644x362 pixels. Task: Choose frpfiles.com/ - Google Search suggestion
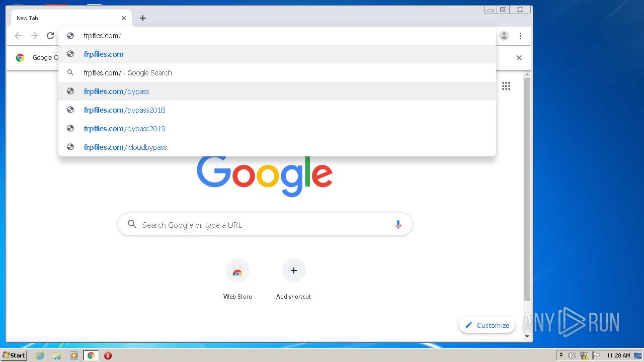click(x=277, y=73)
